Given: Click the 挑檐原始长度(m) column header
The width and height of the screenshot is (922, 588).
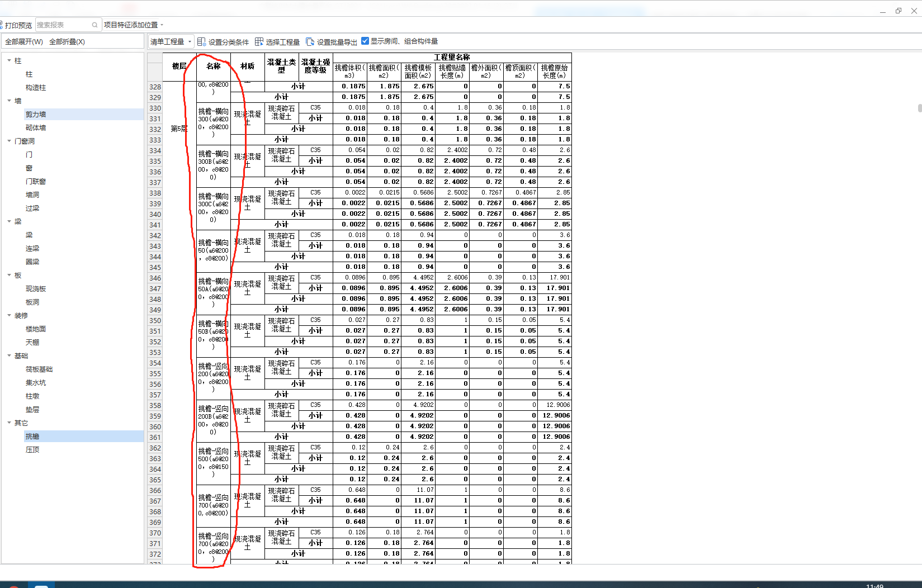Looking at the screenshot, I should click(x=555, y=72).
